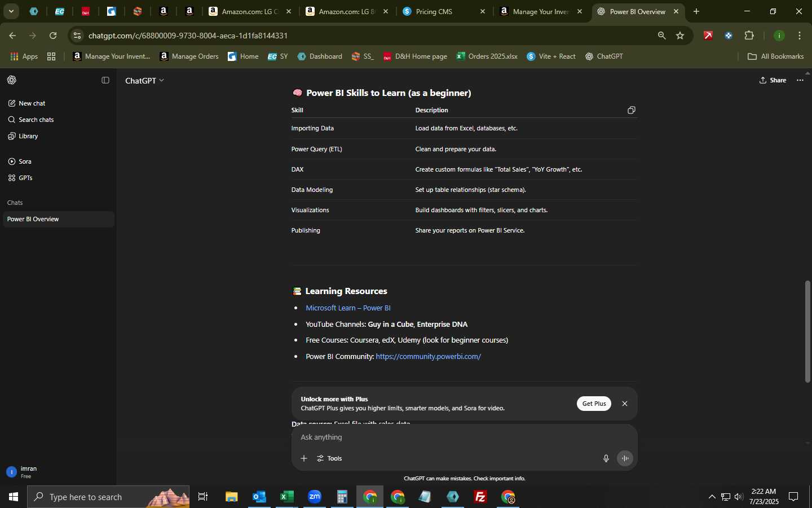Image resolution: width=812 pixels, height=508 pixels.
Task: Close the Pricing CMS tab
Action: click(483, 11)
